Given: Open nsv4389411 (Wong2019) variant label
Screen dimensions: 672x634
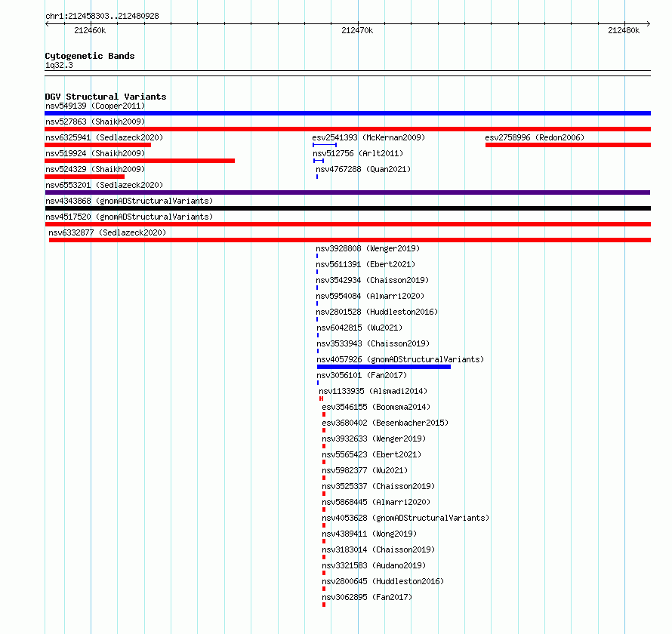Looking at the screenshot, I should (x=369, y=534).
